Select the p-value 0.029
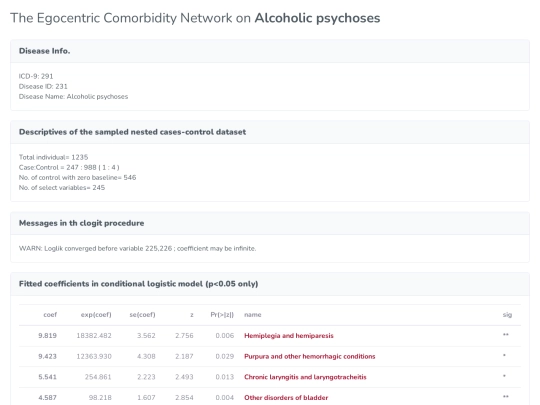This screenshot has height=405, width=540. (225, 356)
